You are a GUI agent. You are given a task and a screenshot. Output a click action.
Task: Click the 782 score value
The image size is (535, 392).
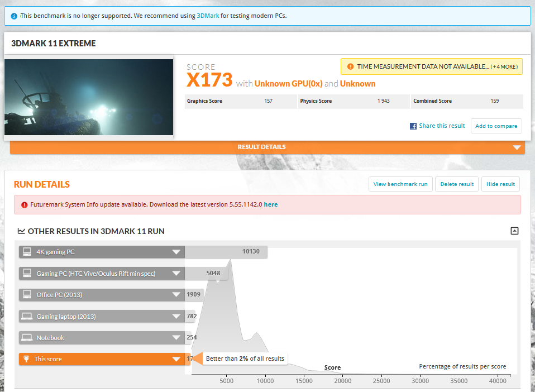[x=192, y=316]
